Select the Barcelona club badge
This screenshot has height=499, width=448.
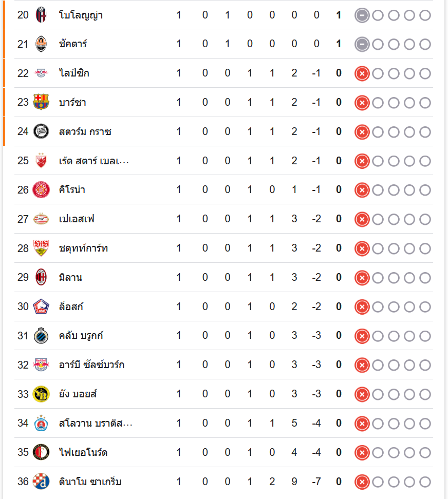click(x=41, y=102)
